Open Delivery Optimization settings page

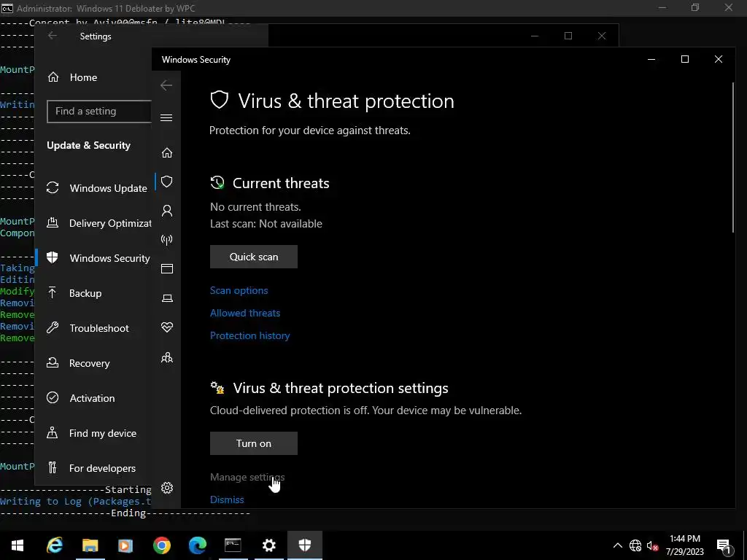pos(98,223)
